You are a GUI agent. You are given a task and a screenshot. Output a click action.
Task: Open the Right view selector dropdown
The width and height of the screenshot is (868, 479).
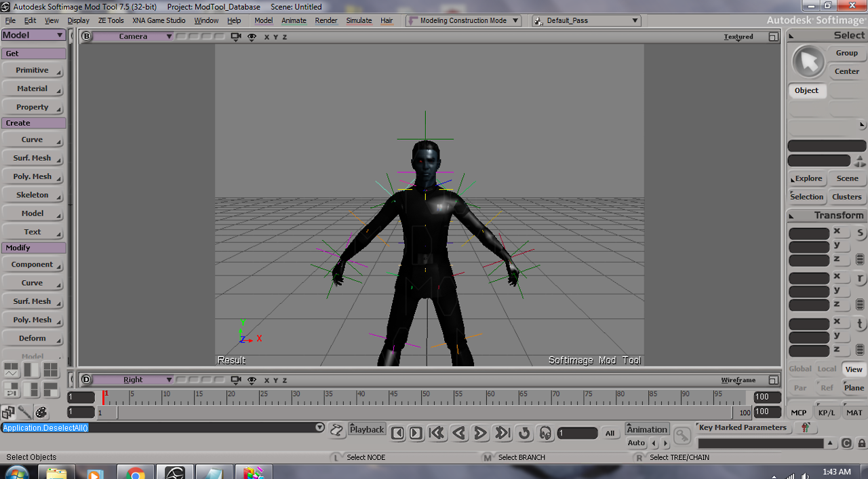133,380
